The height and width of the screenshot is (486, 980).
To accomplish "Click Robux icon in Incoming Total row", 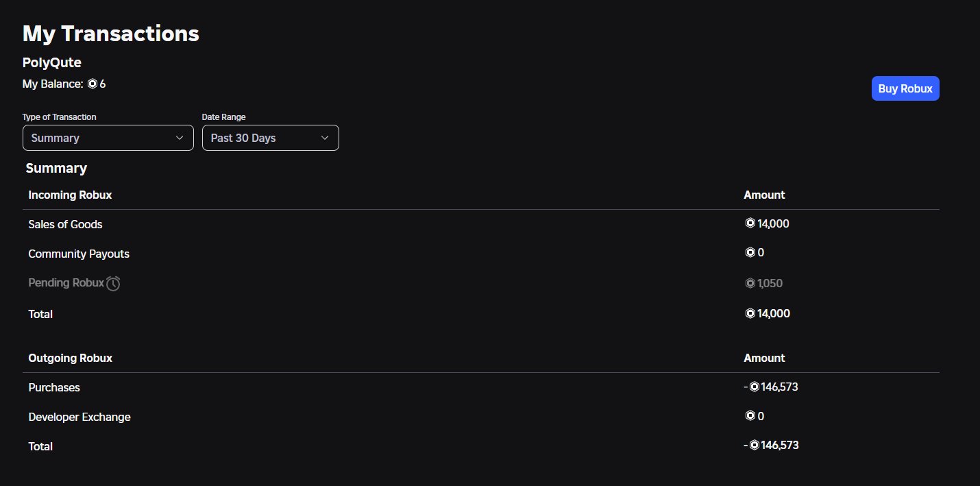I will pos(750,314).
